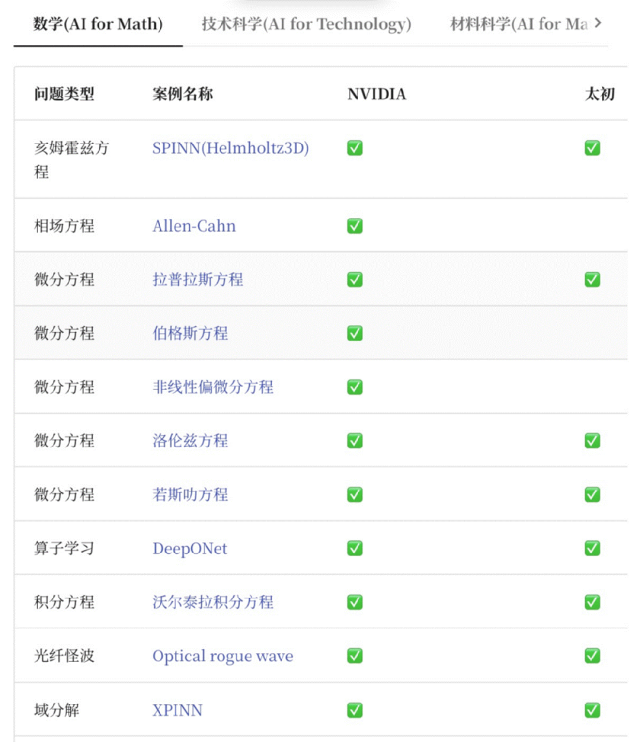This screenshot has height=742, width=640.
Task: Open the 非线性偏微分方程 link
Action: click(x=212, y=387)
